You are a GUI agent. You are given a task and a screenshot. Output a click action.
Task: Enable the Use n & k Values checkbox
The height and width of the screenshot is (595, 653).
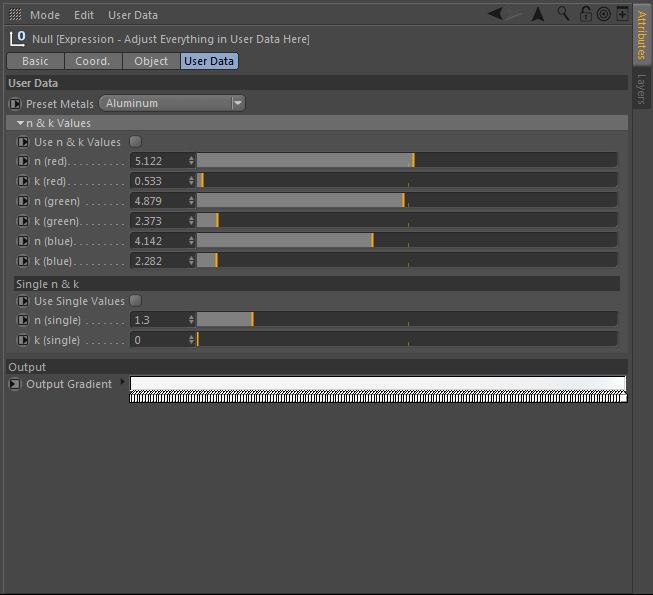click(136, 142)
